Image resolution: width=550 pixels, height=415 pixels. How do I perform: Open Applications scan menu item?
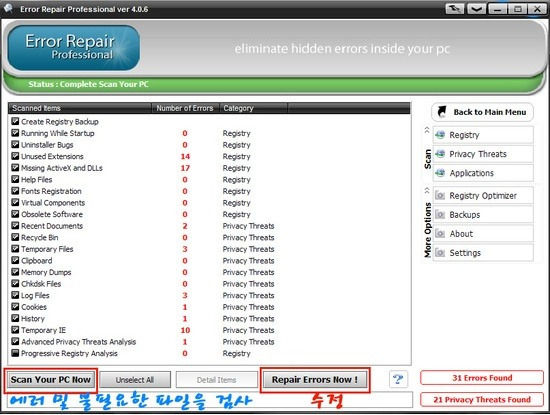(x=483, y=173)
